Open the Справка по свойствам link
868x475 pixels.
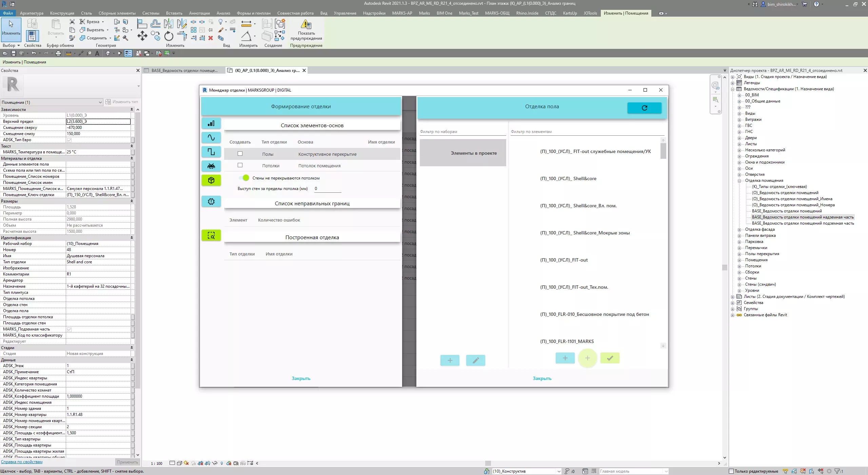(x=22, y=462)
